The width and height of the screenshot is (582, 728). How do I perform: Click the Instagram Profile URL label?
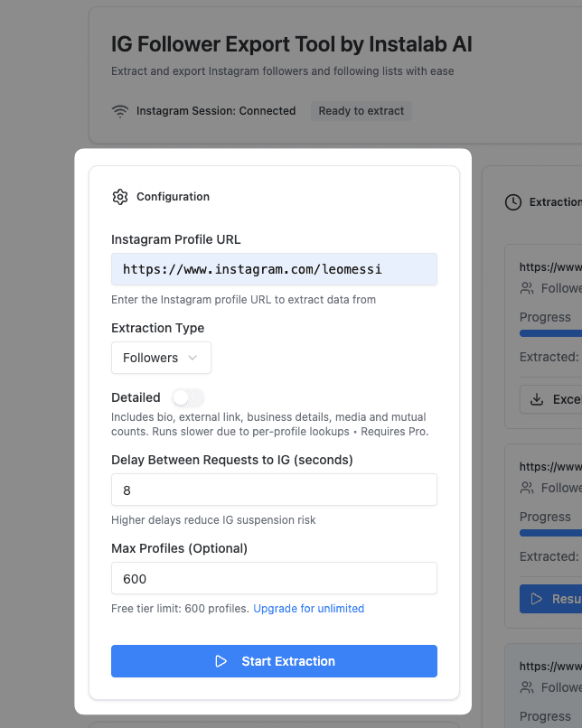(x=176, y=239)
